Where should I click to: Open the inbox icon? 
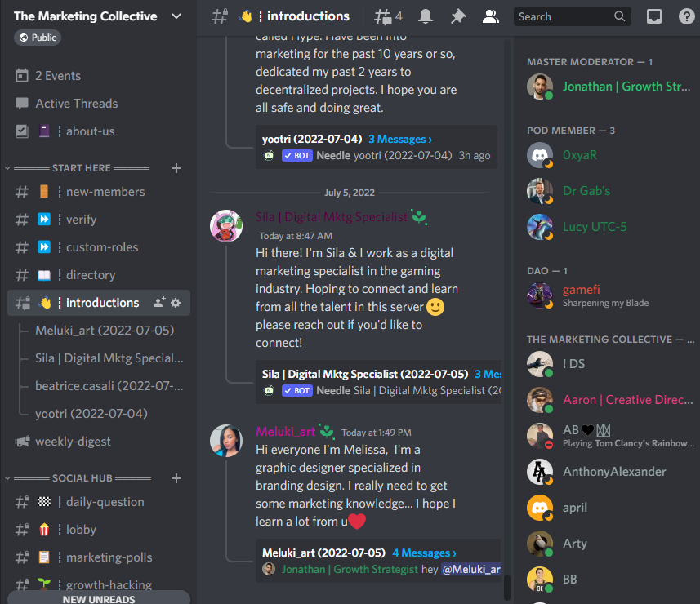654,16
